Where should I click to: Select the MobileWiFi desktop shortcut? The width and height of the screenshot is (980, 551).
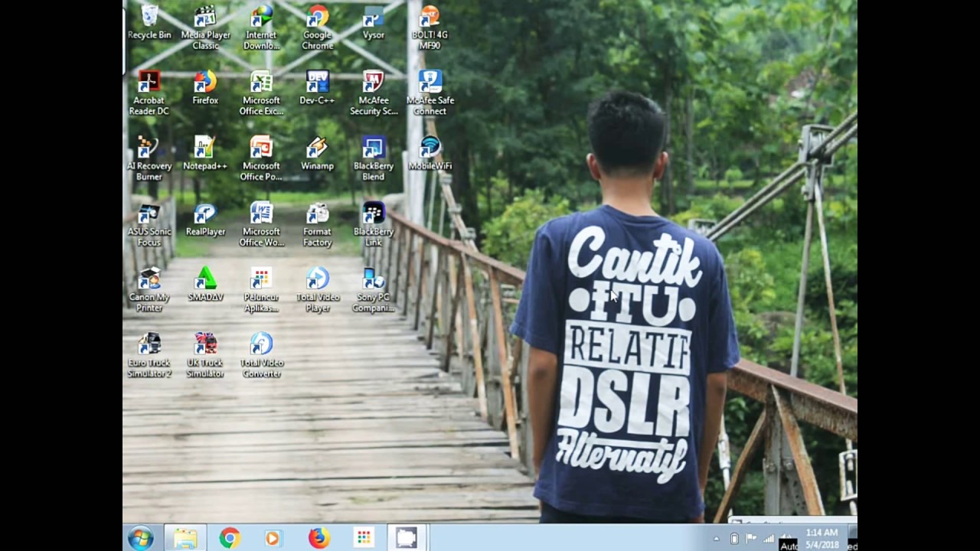click(430, 153)
